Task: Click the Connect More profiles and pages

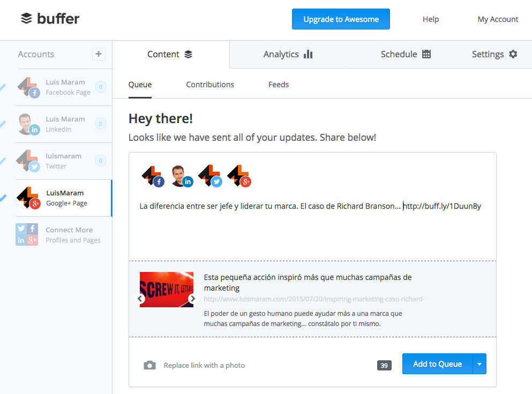Action: pos(63,234)
